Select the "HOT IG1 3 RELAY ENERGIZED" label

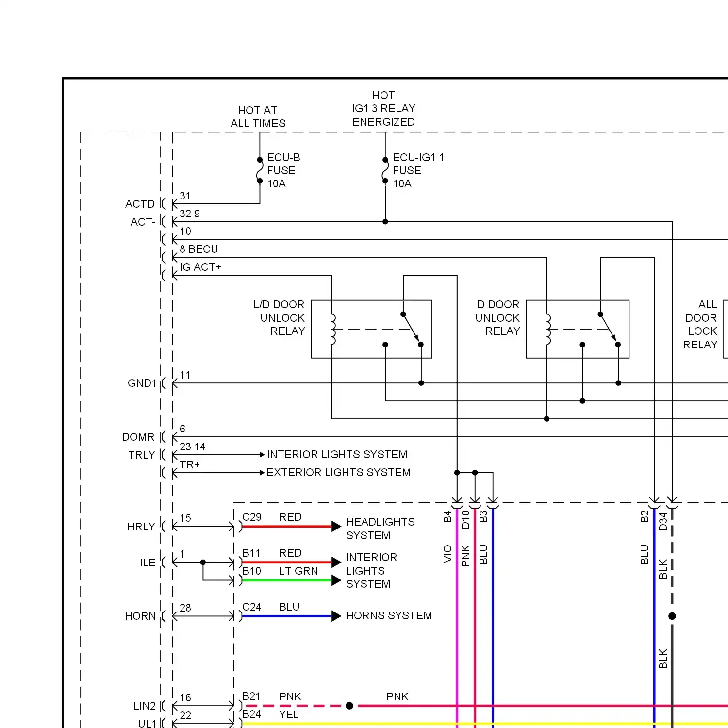[384, 109]
